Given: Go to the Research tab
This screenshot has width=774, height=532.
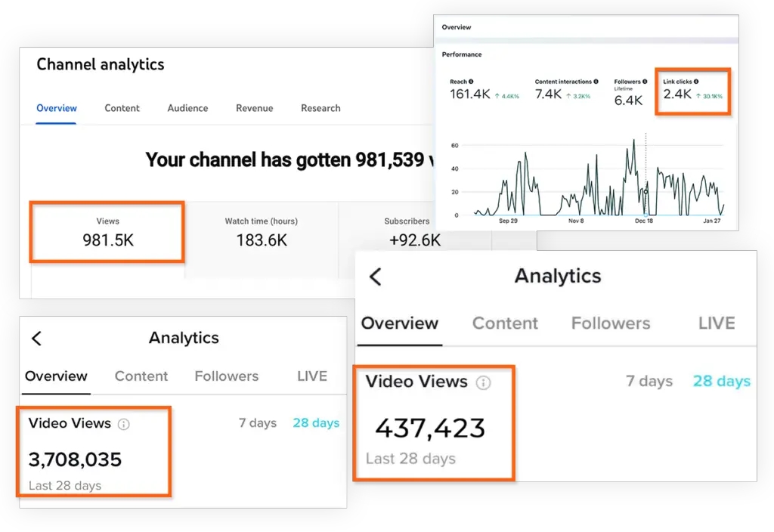Looking at the screenshot, I should point(320,108).
